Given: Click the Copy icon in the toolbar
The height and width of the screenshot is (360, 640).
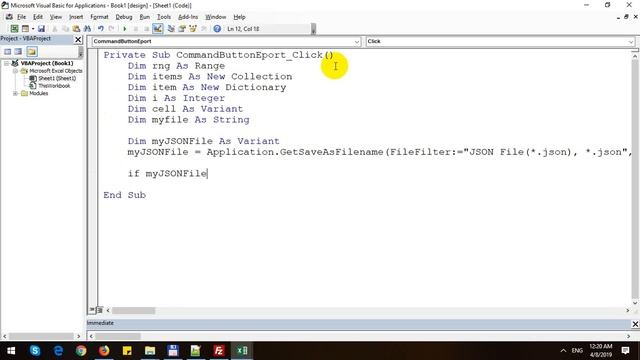Looking at the screenshot, I should pos(65,29).
